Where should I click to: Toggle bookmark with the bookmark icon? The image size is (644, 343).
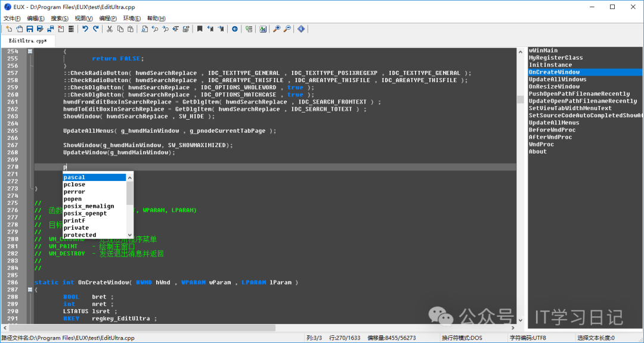click(200, 29)
